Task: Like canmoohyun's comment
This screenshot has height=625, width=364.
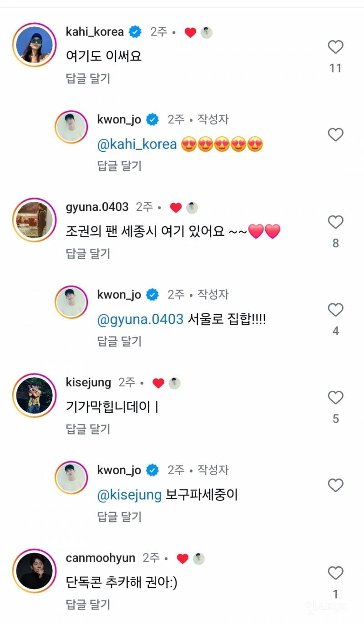Action: (335, 573)
